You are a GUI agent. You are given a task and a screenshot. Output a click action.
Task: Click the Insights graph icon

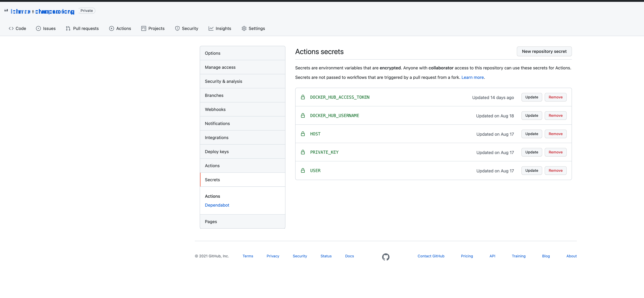tap(211, 28)
